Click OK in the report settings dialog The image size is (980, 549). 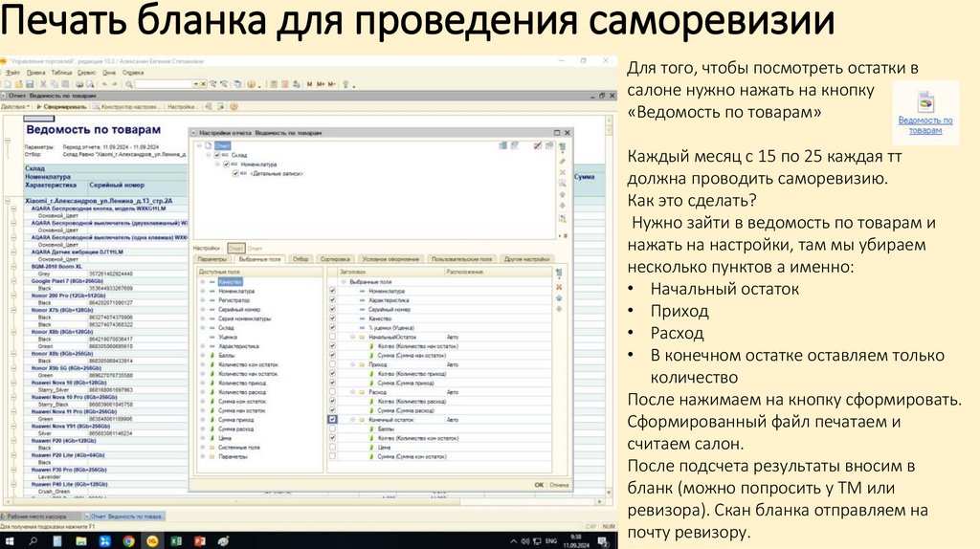(539, 485)
